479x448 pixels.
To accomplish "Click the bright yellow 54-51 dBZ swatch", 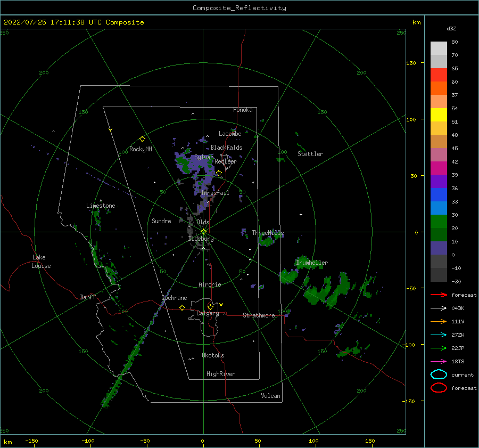I will pyautogui.click(x=439, y=115).
